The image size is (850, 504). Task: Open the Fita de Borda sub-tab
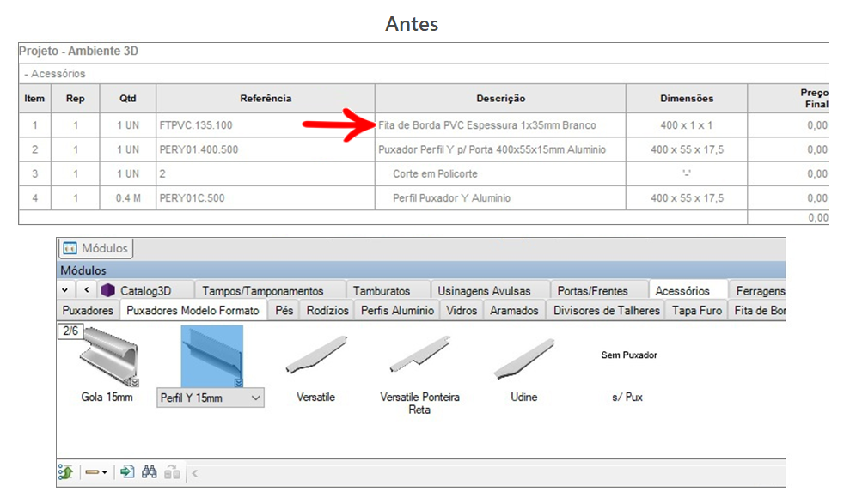coord(760,311)
